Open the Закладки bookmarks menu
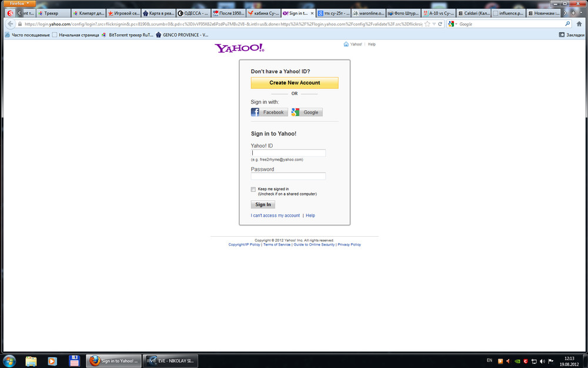 tap(572, 35)
